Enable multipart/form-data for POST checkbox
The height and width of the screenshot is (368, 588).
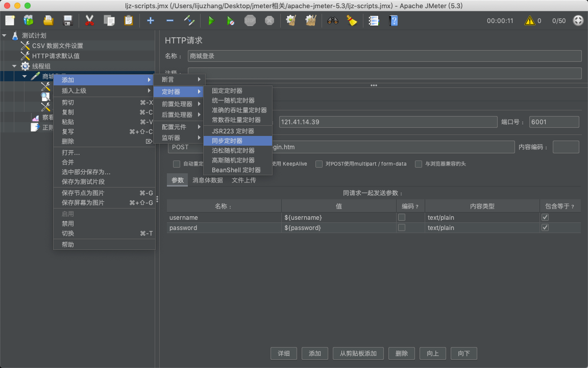pyautogui.click(x=318, y=164)
